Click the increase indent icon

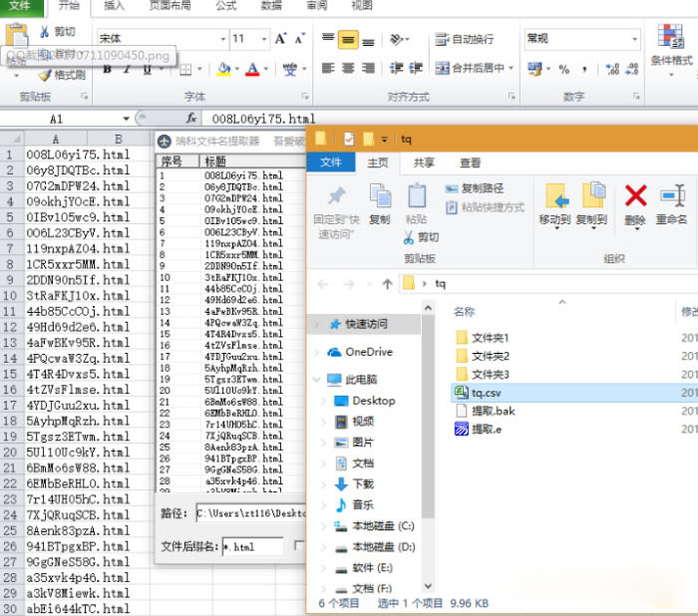(x=416, y=68)
